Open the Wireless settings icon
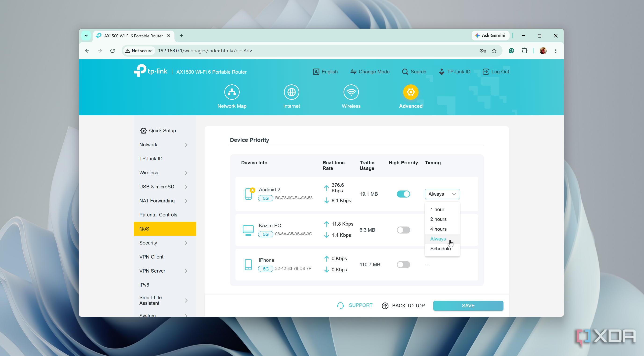The height and width of the screenshot is (356, 644). (351, 92)
